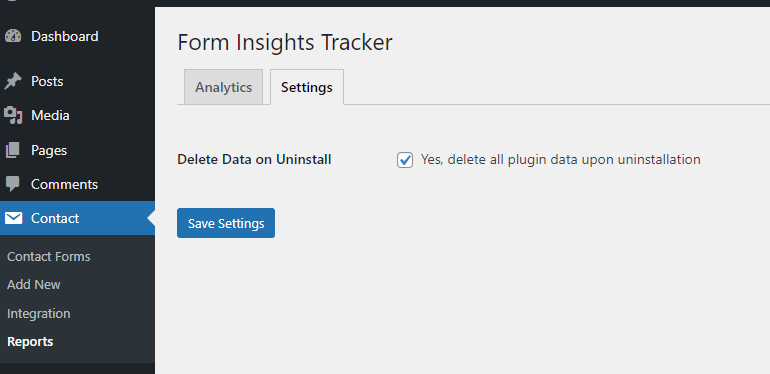Click the Dashboard gauge icon
This screenshot has height=374, width=770.
(13, 36)
